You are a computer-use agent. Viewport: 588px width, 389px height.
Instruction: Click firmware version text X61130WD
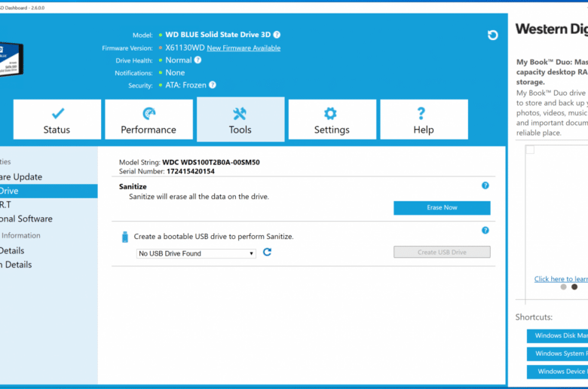point(185,47)
